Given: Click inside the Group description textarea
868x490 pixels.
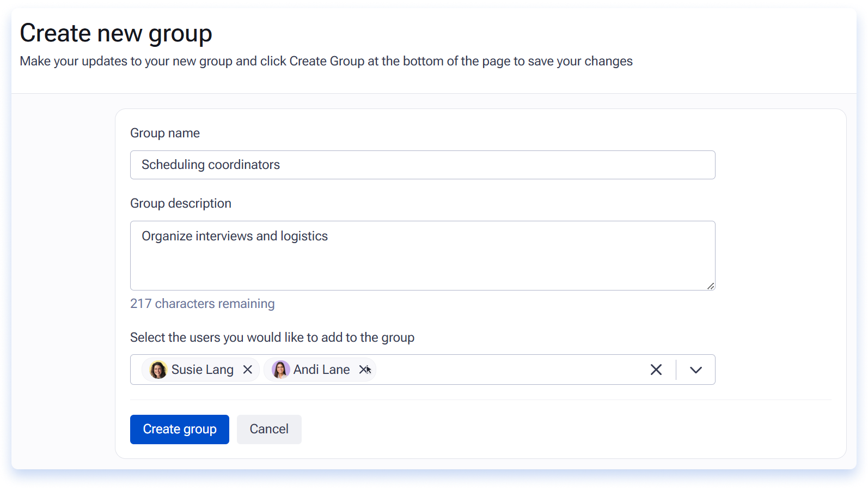Looking at the screenshot, I should coord(423,256).
